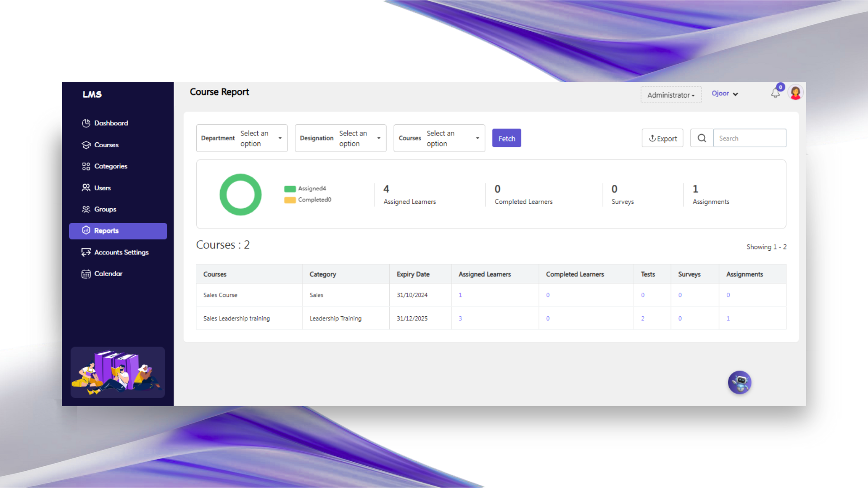Image resolution: width=868 pixels, height=488 pixels.
Task: Open the notification bell
Action: (775, 94)
